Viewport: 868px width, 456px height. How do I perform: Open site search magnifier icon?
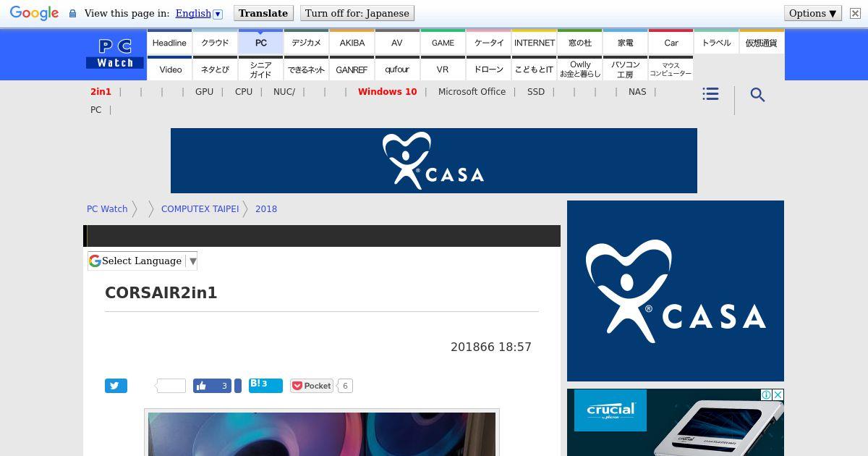click(x=757, y=95)
